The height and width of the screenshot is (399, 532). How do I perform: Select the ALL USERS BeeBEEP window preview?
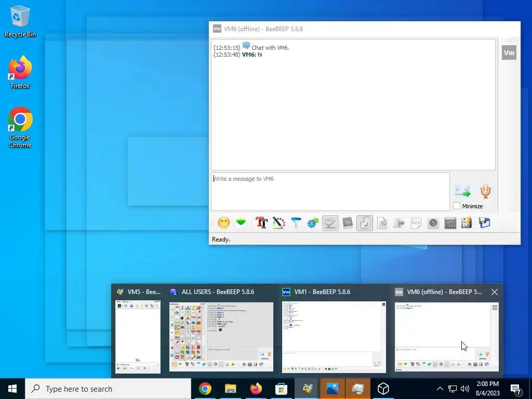(221, 332)
